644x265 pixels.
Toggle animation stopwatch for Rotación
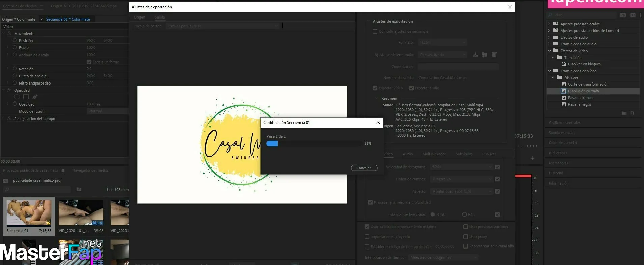(15, 68)
